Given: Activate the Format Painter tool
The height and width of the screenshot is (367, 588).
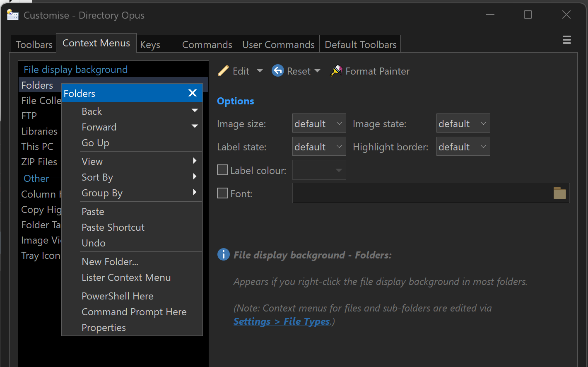Looking at the screenshot, I should (x=370, y=71).
